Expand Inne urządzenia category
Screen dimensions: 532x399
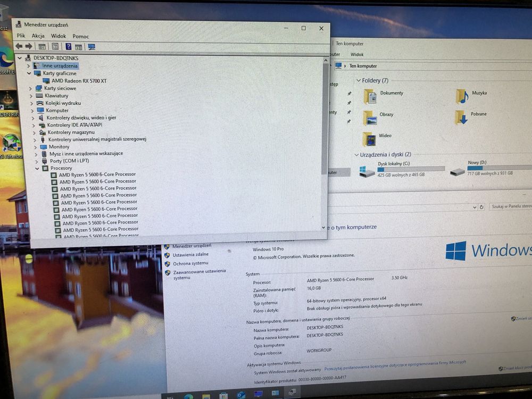coord(29,66)
